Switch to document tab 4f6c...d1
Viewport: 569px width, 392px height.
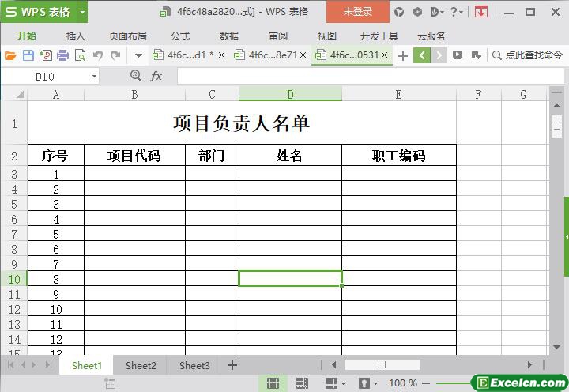click(186, 55)
